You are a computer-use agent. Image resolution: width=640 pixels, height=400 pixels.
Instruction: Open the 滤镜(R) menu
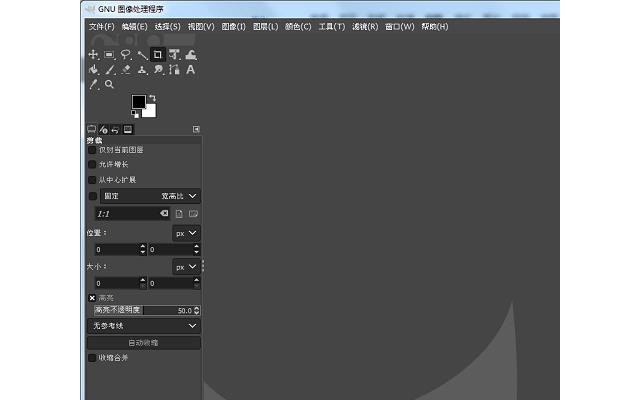365,27
